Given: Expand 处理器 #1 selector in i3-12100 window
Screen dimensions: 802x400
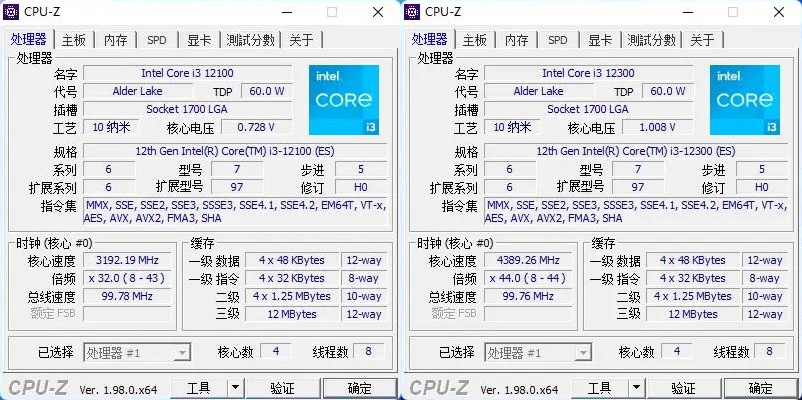Looking at the screenshot, I should (x=182, y=352).
